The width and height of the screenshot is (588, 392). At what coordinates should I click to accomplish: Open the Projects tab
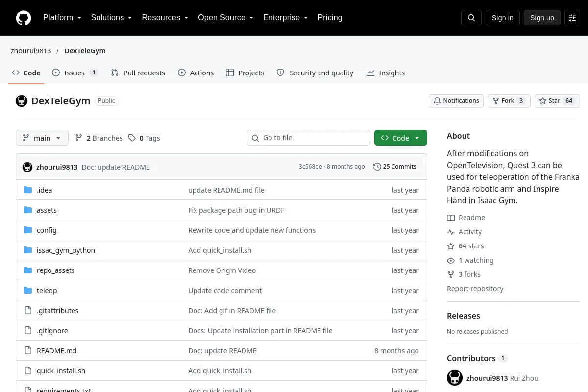[x=245, y=73]
